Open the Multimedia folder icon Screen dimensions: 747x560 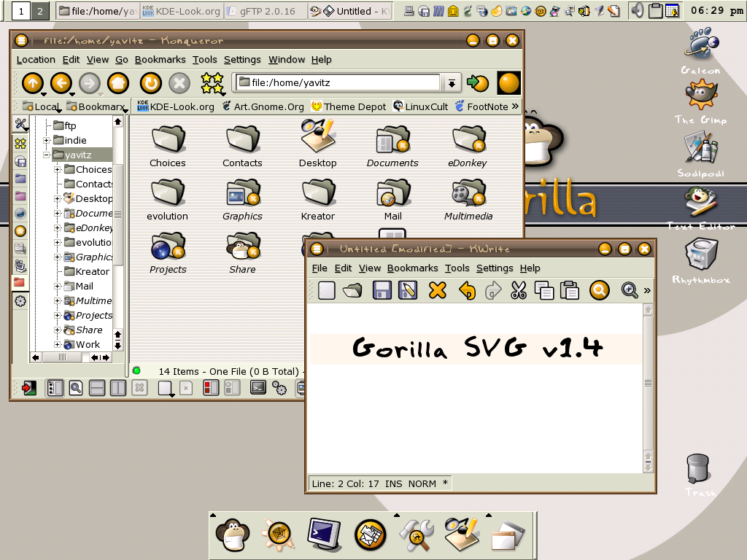[x=468, y=192]
